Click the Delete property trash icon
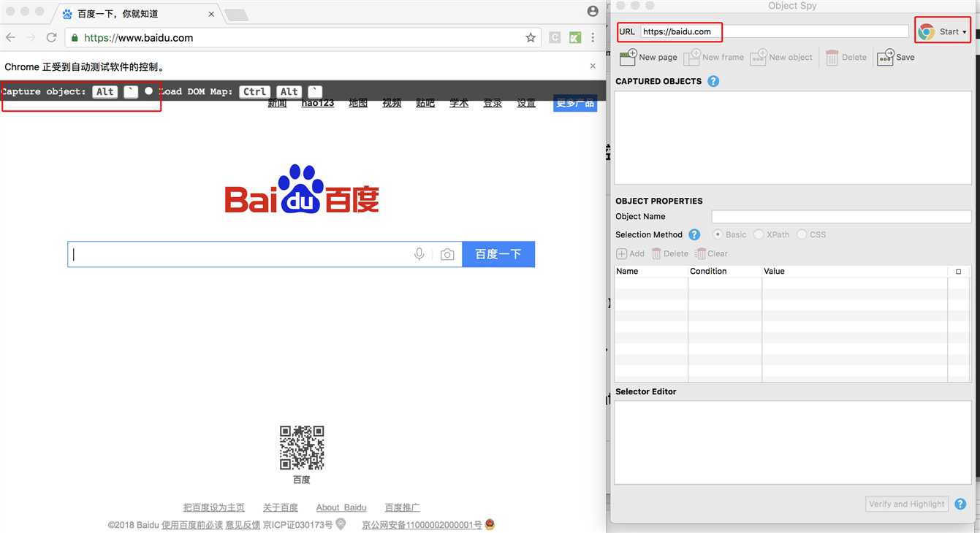This screenshot has height=533, width=980. [x=656, y=253]
